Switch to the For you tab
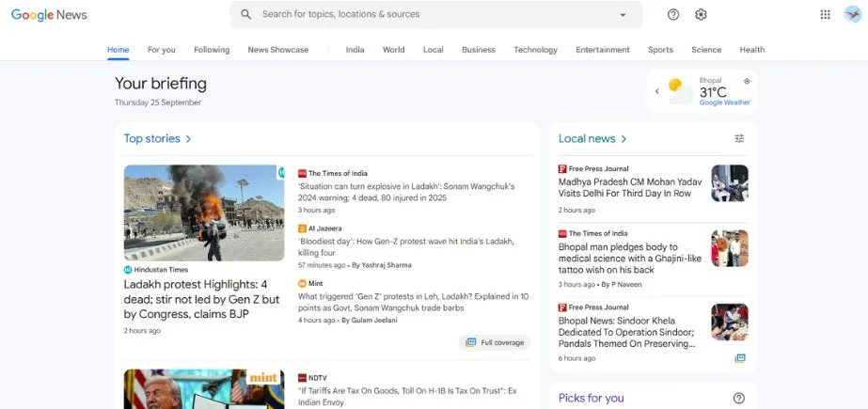868x409 pixels. click(161, 50)
